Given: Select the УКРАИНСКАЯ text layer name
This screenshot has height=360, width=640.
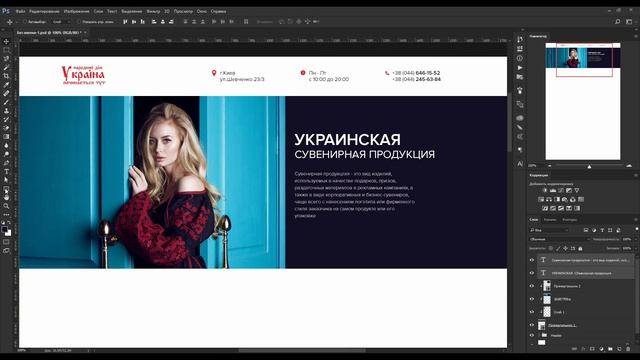Looking at the screenshot, I should point(581,273).
